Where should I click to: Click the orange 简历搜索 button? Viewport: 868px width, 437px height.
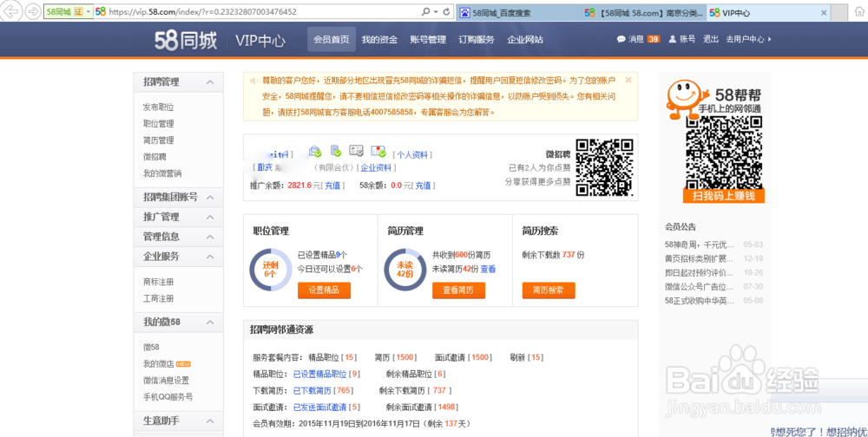tap(548, 290)
